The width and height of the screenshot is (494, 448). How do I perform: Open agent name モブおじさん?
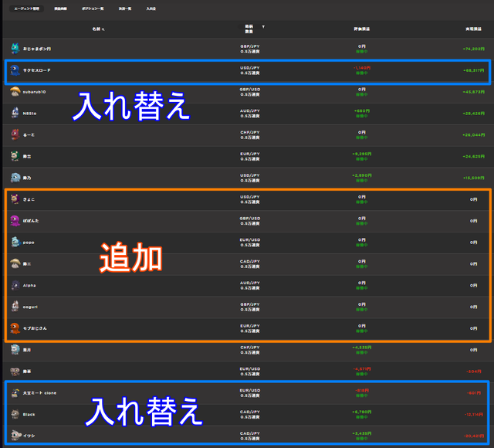35,328
